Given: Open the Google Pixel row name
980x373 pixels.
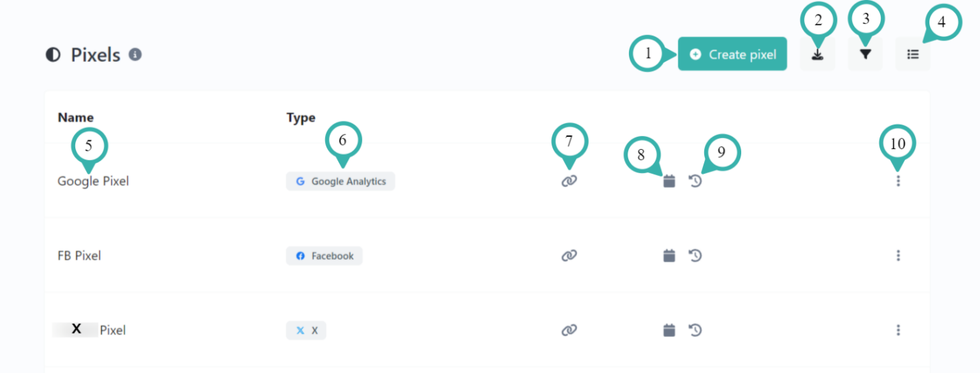Looking at the screenshot, I should (93, 181).
